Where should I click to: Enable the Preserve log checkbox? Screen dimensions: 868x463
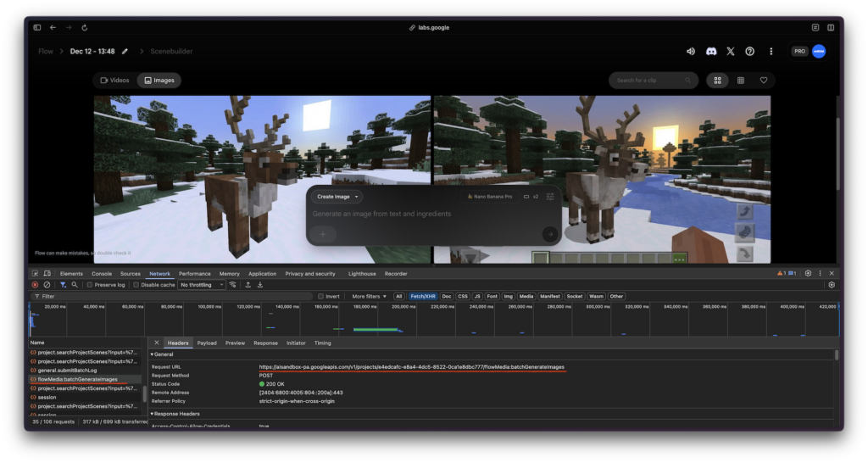pyautogui.click(x=91, y=285)
